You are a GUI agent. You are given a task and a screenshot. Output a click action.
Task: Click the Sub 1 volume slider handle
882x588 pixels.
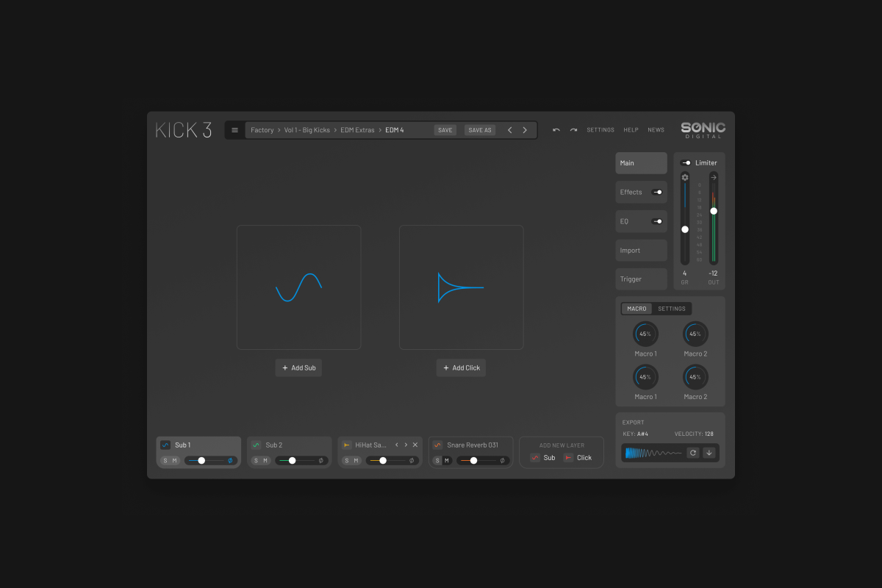[x=201, y=461]
